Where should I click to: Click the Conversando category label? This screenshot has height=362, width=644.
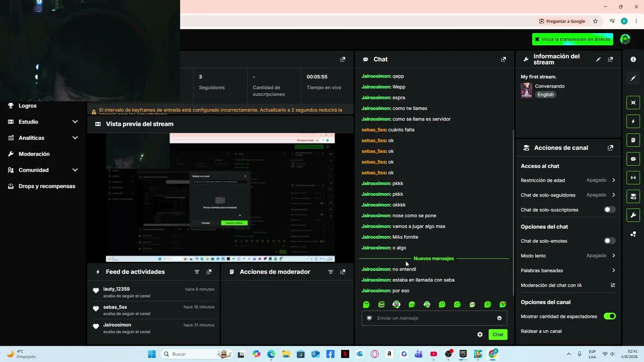pyautogui.click(x=550, y=86)
